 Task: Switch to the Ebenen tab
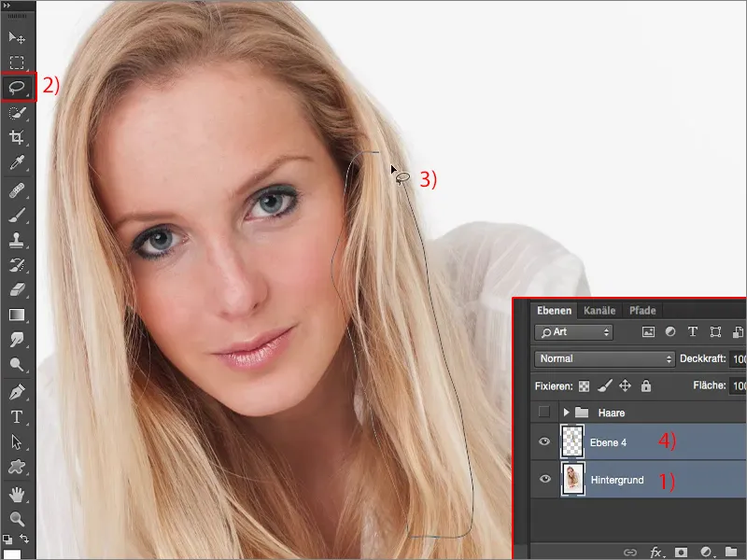(554, 311)
